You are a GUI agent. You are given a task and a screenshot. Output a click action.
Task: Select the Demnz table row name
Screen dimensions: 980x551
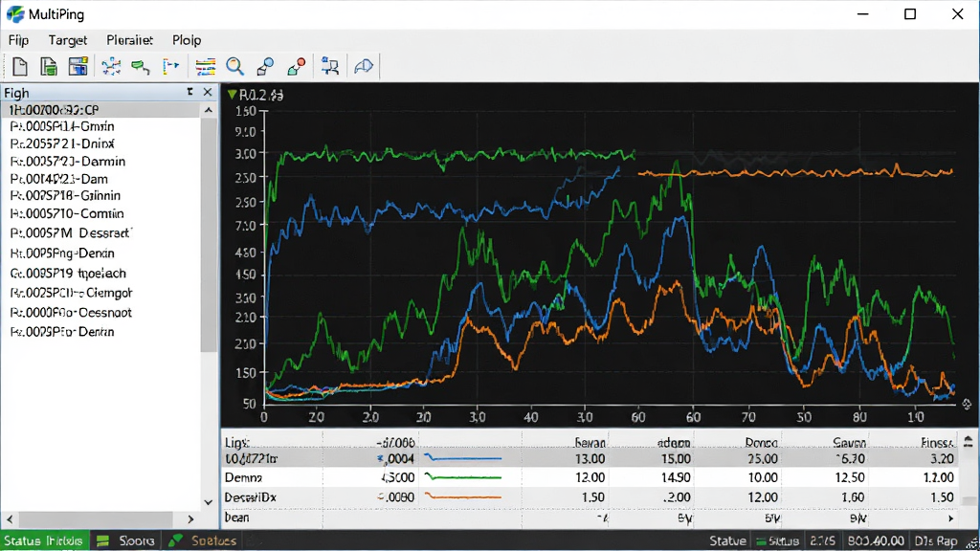[x=243, y=477]
